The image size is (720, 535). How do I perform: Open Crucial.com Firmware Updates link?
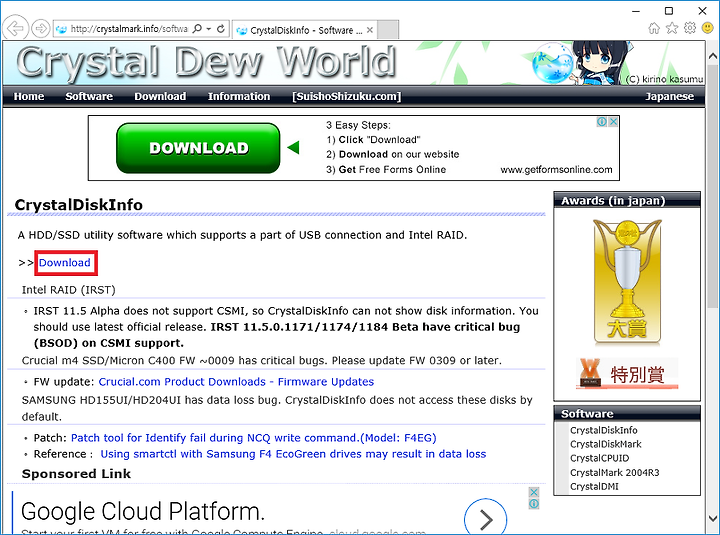tap(236, 382)
